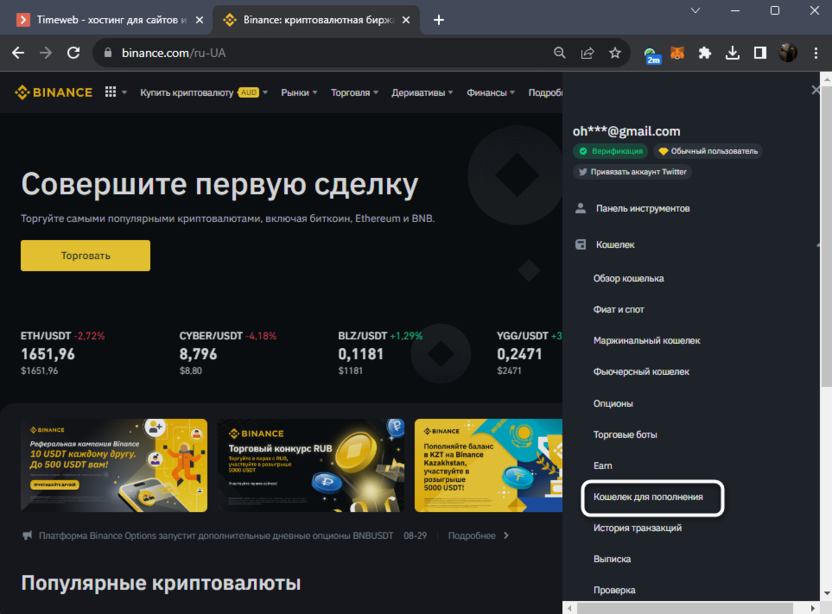Image resolution: width=832 pixels, height=614 pixels.
Task: Open Выписка entry
Action: click(612, 559)
